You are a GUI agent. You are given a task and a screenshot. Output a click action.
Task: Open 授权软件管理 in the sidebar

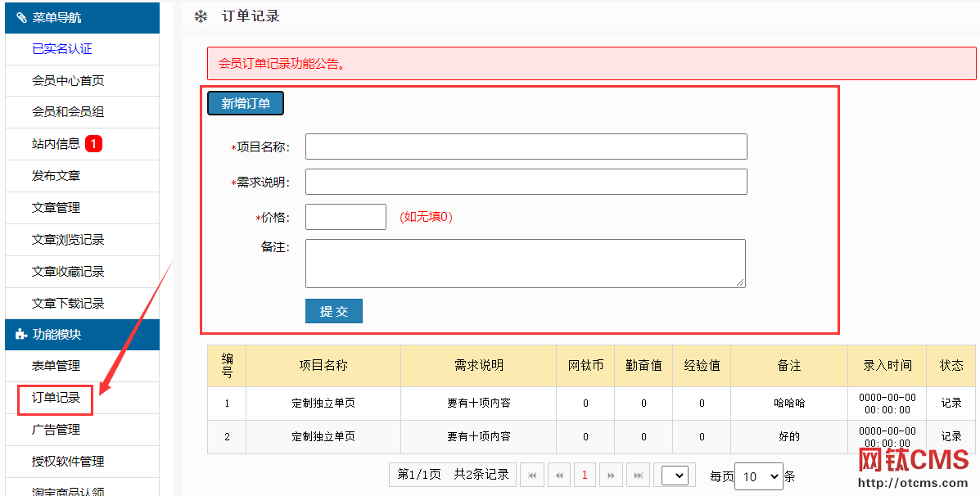(68, 461)
